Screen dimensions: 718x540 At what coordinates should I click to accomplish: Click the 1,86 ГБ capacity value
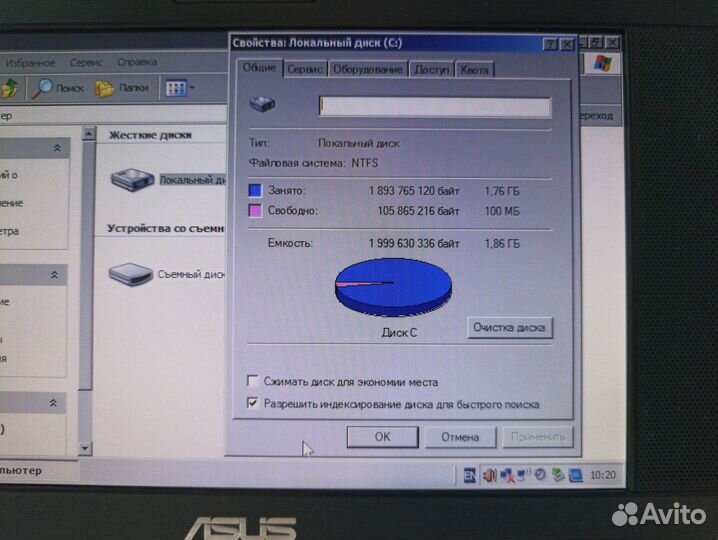(x=502, y=244)
